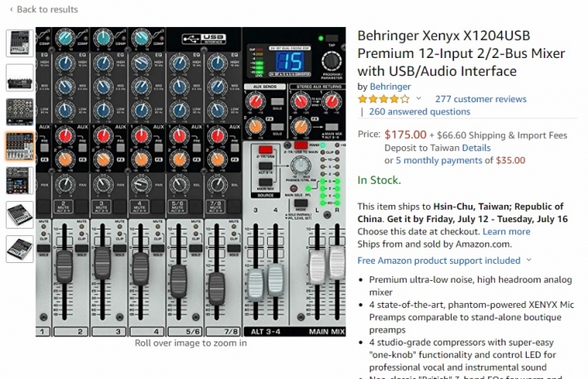Go back to results

pos(44,9)
